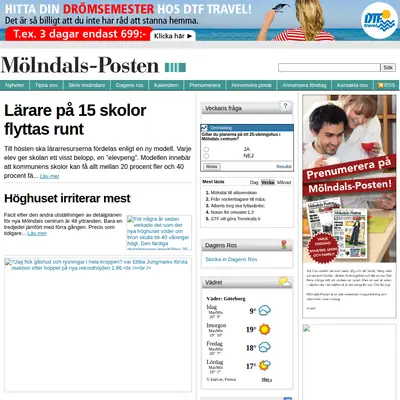This screenshot has height=400, width=400.
Task: Click the sun weather icon for Imorgon
Action: 264,329
